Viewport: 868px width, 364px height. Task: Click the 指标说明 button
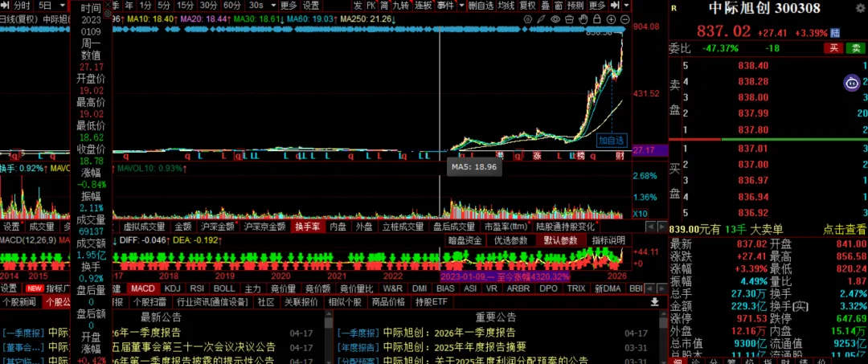(x=608, y=240)
